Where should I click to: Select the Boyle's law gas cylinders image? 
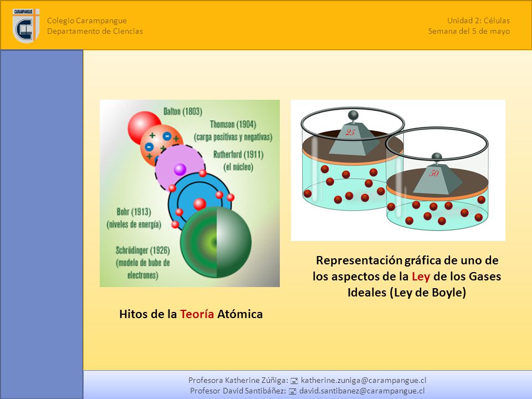pos(398,170)
